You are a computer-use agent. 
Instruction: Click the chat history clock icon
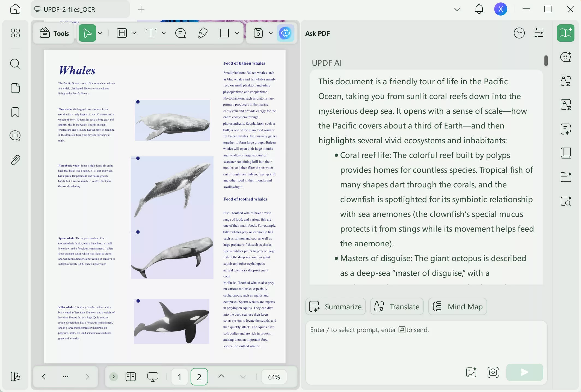[x=519, y=33]
